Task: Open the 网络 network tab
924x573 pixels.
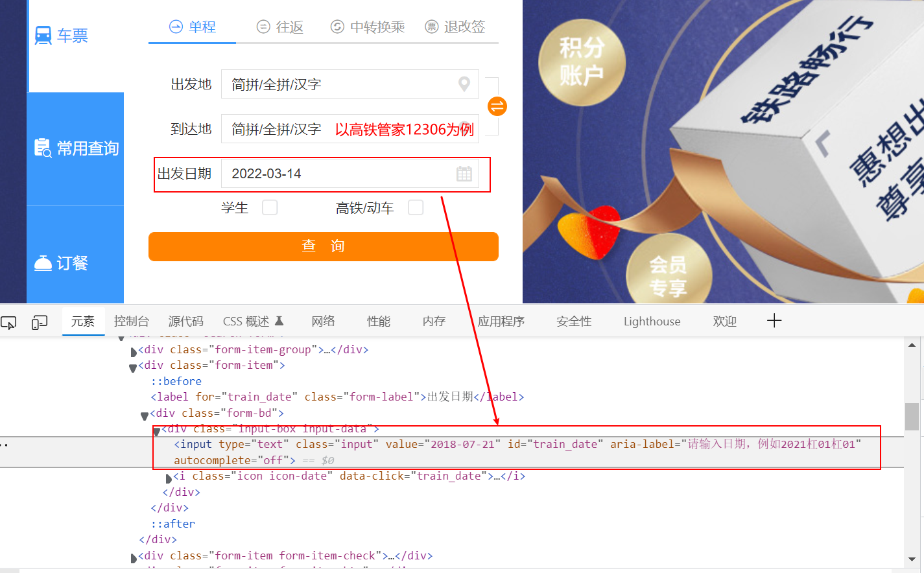Action: coord(324,321)
